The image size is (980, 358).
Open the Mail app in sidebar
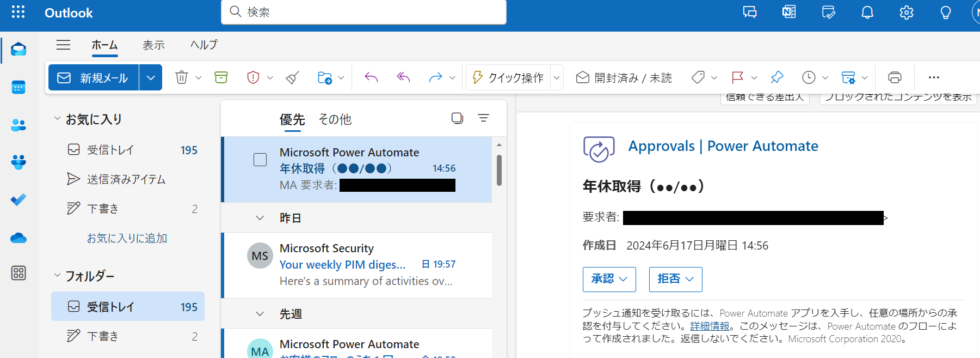click(x=19, y=50)
